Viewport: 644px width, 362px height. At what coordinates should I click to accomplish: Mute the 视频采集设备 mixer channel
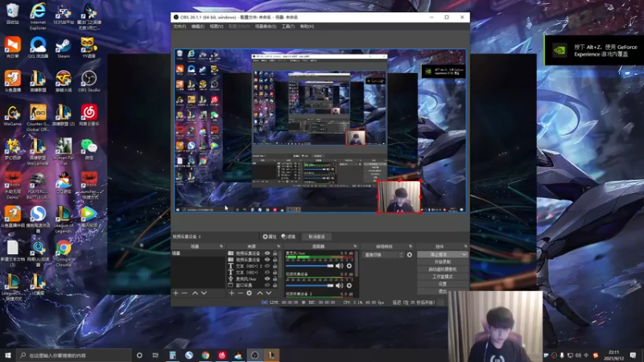[339, 286]
